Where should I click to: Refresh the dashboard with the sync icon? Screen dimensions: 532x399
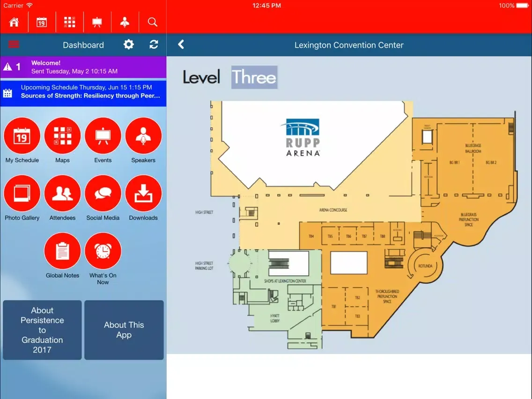[154, 44]
